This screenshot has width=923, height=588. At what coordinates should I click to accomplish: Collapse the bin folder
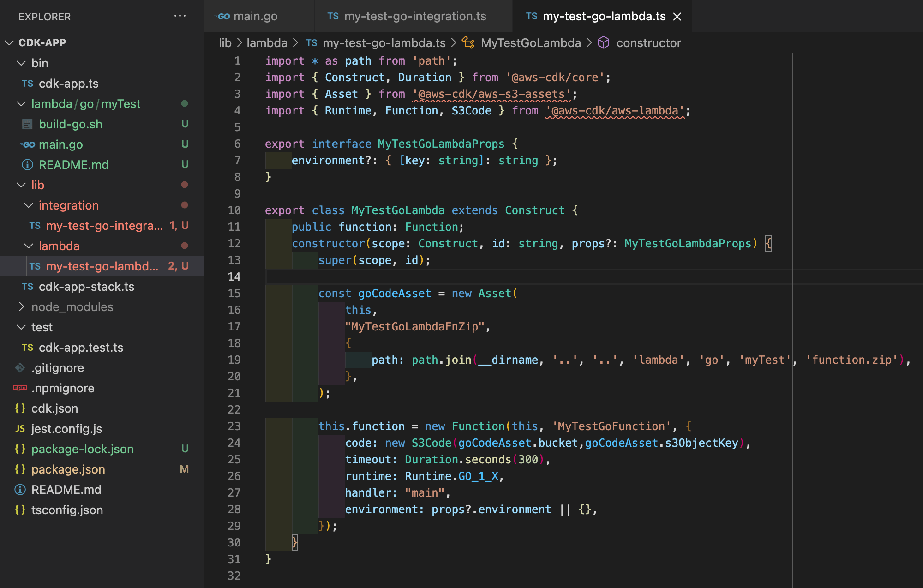click(21, 63)
